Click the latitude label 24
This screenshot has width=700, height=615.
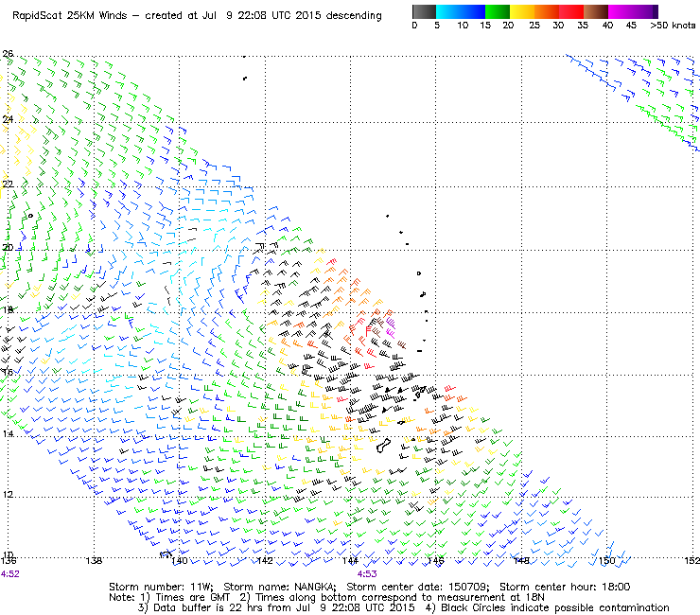click(8, 119)
